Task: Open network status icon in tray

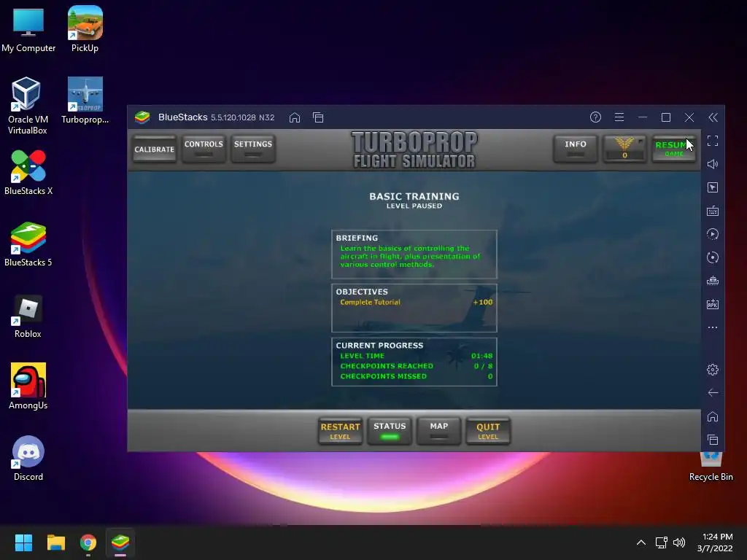Action: pos(661,542)
